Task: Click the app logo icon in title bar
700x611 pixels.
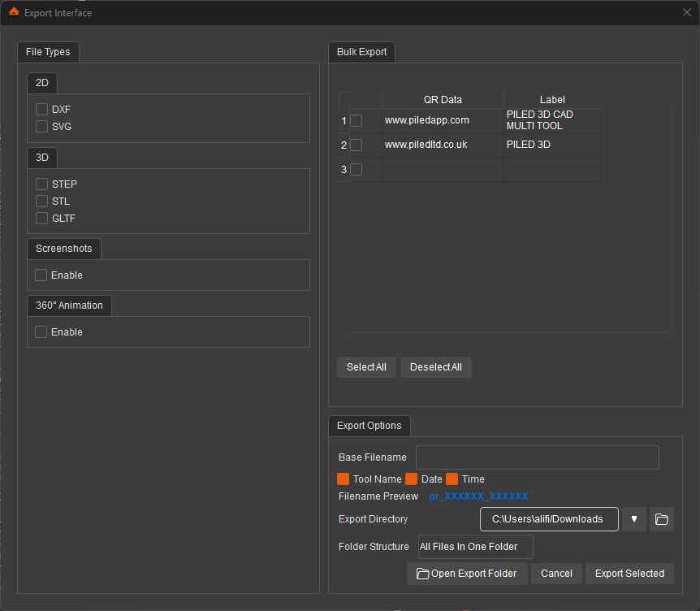Action: point(14,12)
